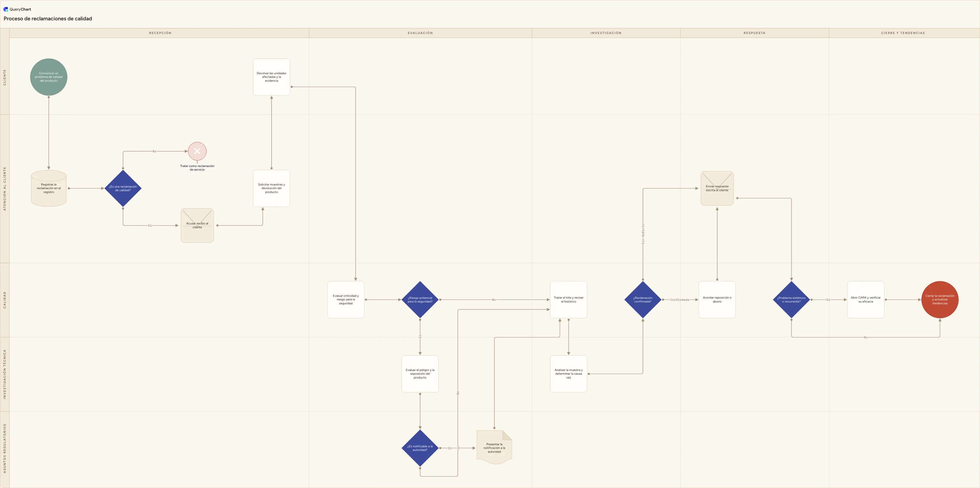Select the 'Solicitar muestras y devolución' task box
The height and width of the screenshot is (488, 980).
tap(271, 188)
